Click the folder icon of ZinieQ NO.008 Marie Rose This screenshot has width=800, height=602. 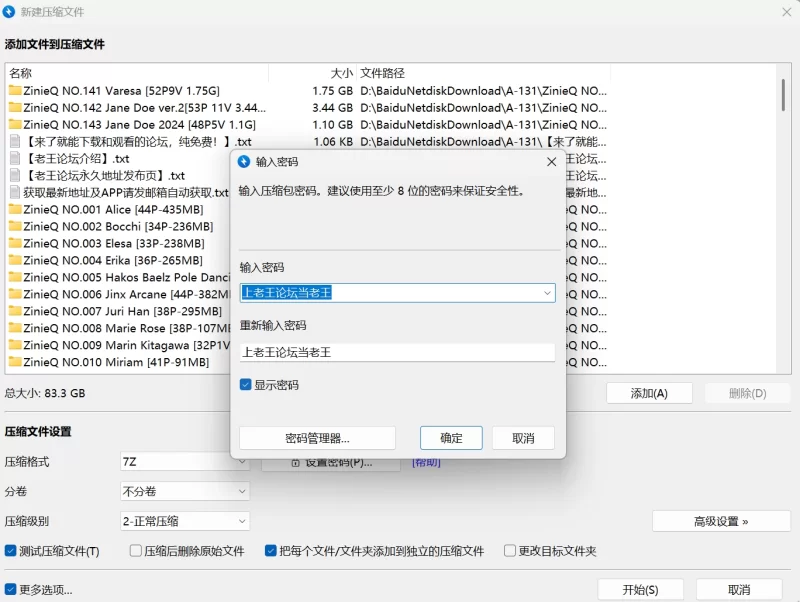coord(15,328)
